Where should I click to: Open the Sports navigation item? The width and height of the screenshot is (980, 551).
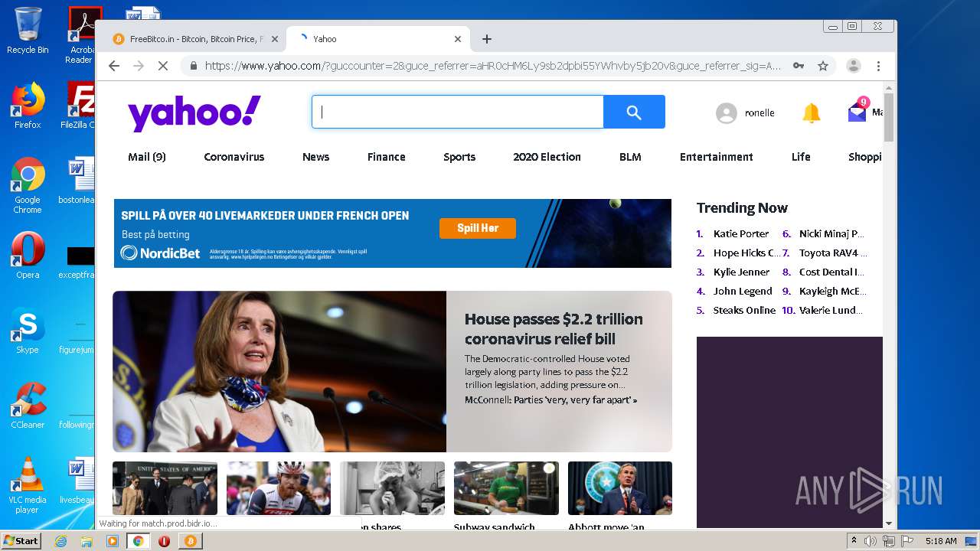pos(459,157)
